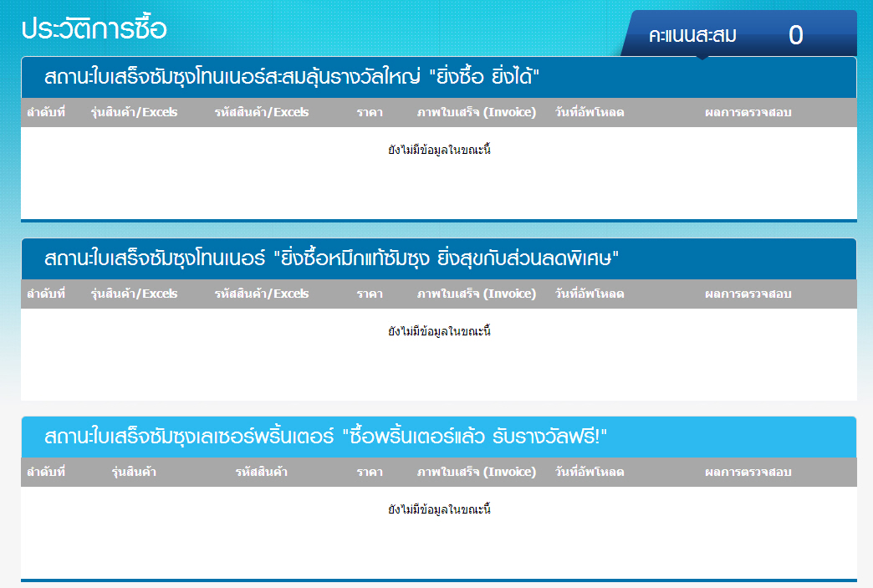Click the ประวัติการซื้อ page title
This screenshot has width=873, height=588.
coord(94,29)
